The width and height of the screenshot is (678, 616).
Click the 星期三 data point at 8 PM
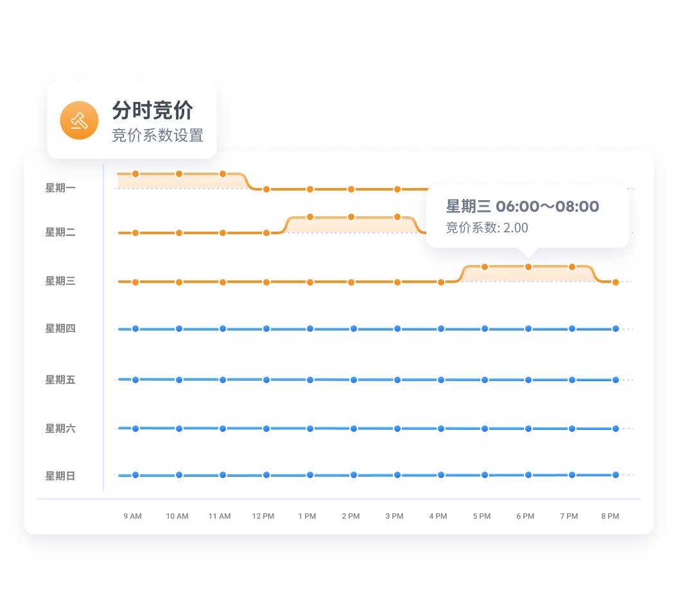[x=616, y=282]
